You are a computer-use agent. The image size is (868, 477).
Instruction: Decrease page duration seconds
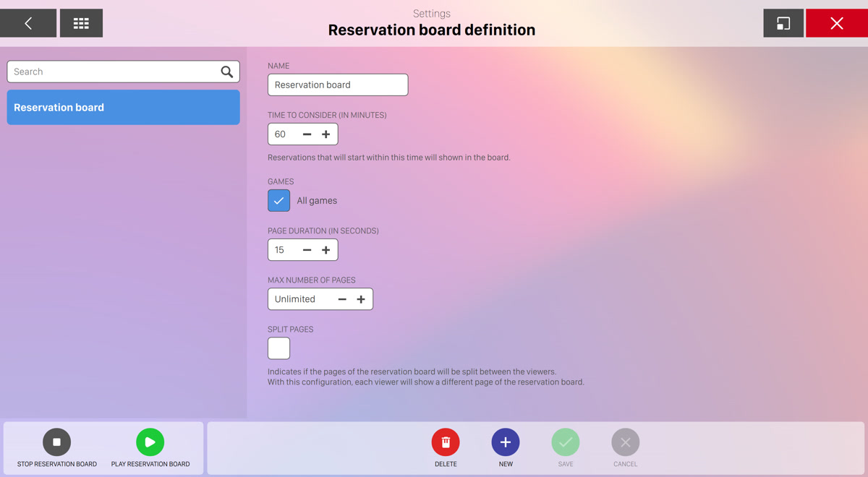307,250
